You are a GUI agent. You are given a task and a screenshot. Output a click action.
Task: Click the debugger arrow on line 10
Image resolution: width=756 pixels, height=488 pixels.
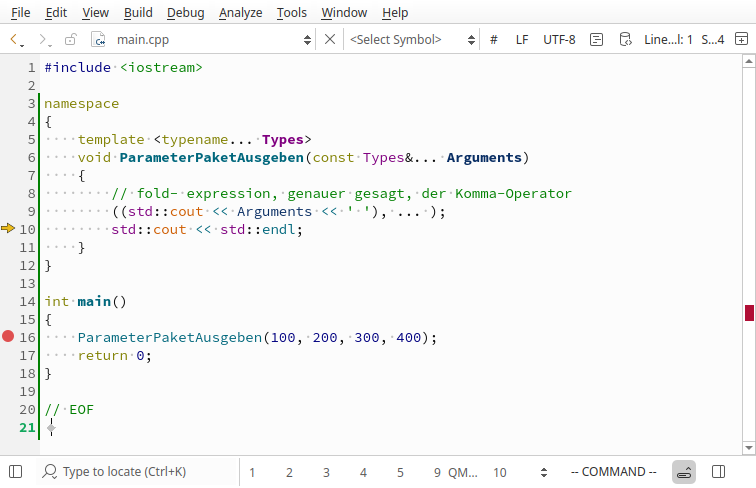[x=8, y=228]
